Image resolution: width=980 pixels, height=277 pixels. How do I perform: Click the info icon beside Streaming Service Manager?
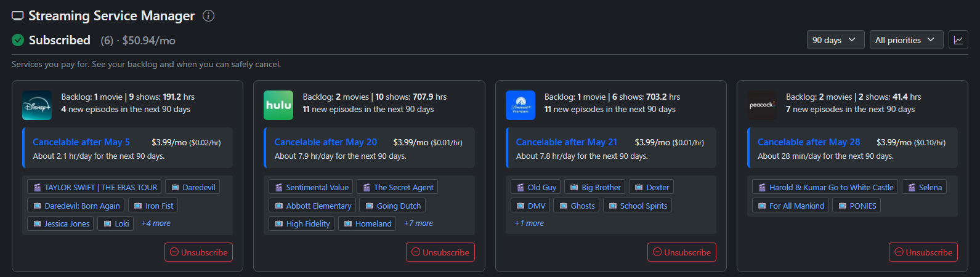[209, 16]
